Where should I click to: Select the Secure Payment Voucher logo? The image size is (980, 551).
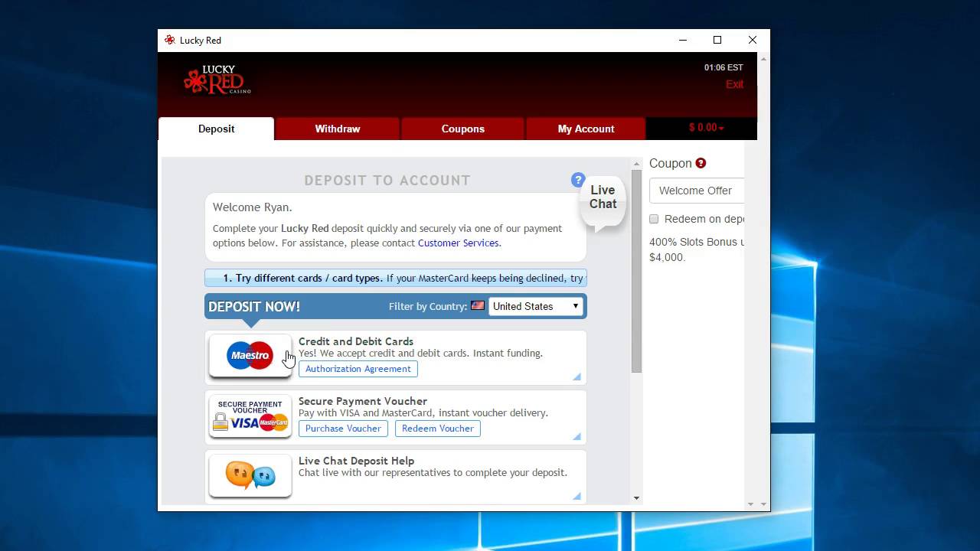click(x=250, y=416)
